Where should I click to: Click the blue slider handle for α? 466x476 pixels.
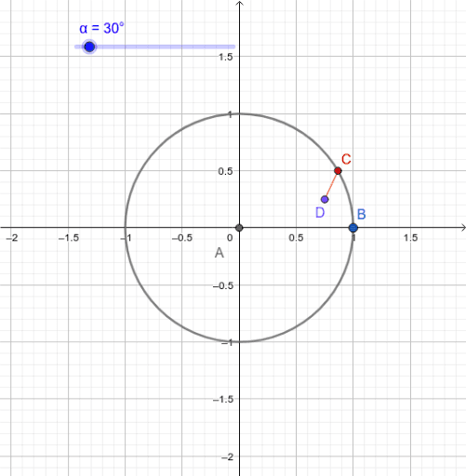(x=89, y=46)
